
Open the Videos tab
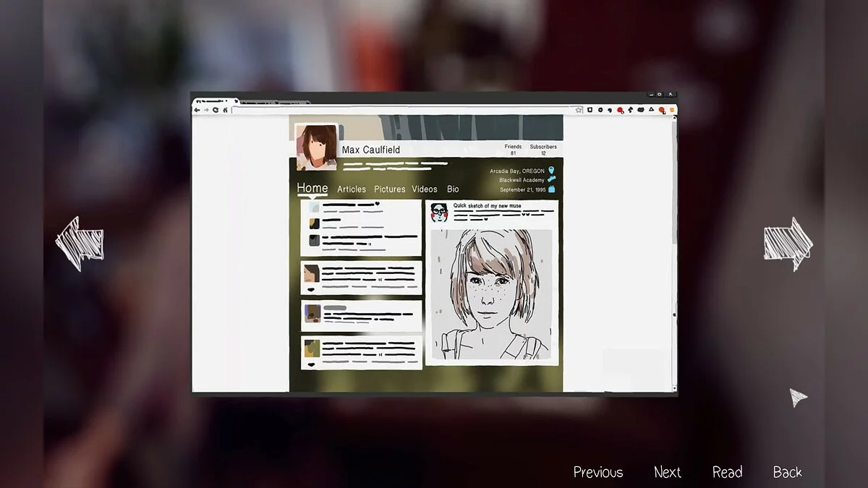[425, 189]
